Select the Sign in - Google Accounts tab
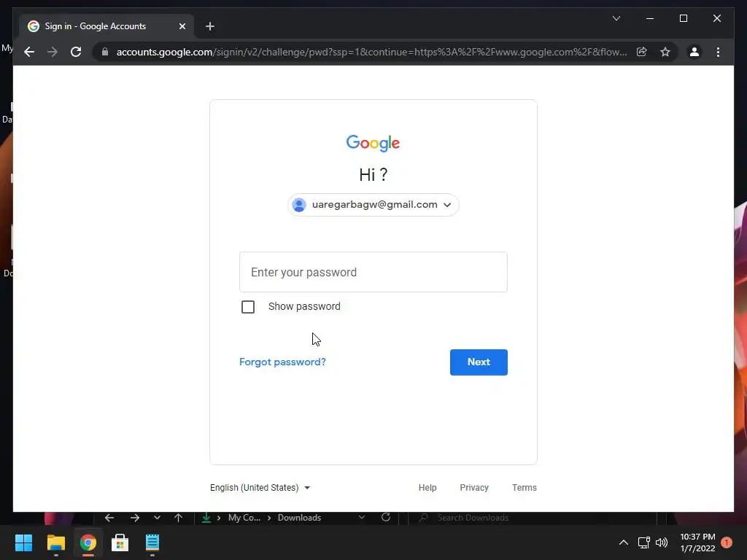Image resolution: width=747 pixels, height=560 pixels. click(x=107, y=26)
